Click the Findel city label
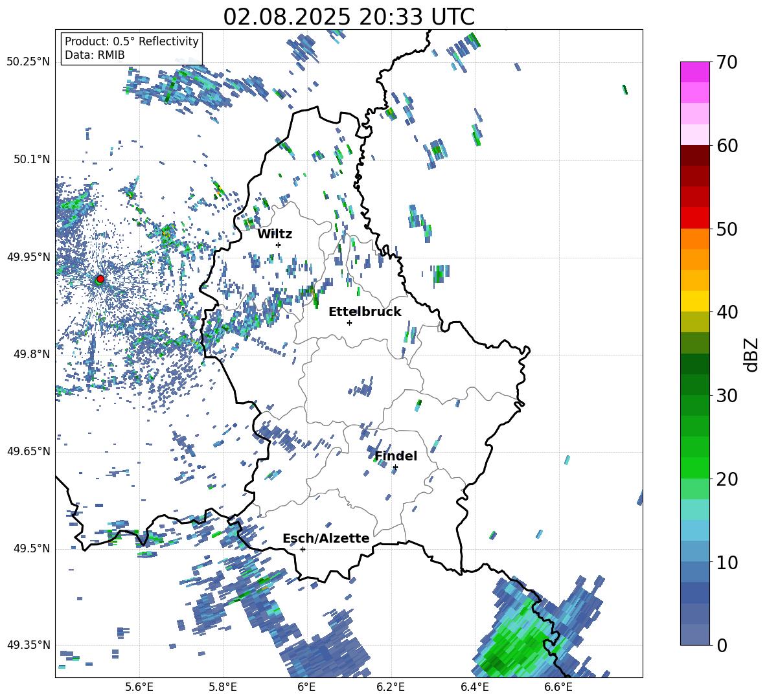This screenshot has height=700, width=767. [396, 456]
